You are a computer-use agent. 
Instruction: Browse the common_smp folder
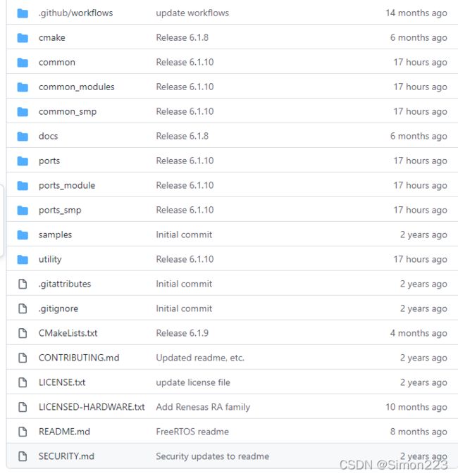point(68,112)
